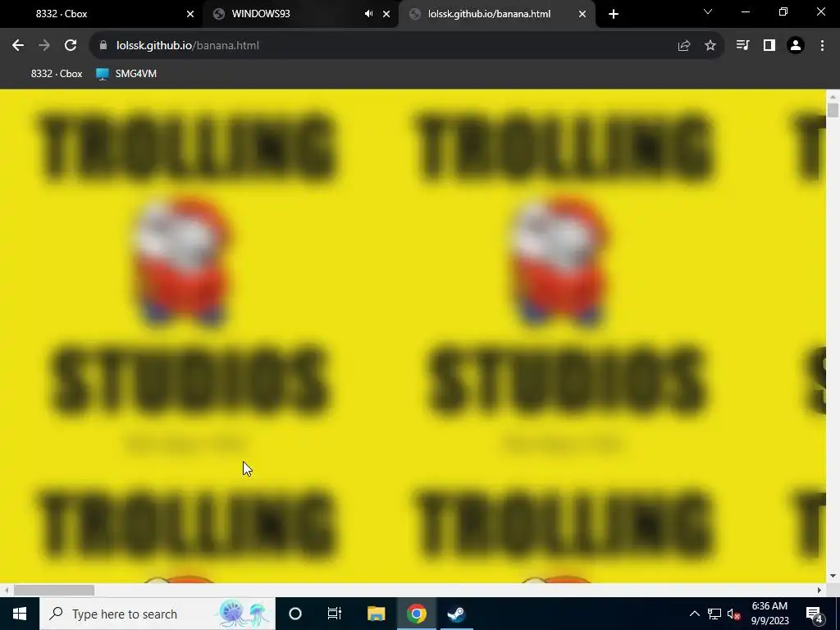
Task: Select the lolssk.github.io/banana.html tab
Action: (x=489, y=14)
